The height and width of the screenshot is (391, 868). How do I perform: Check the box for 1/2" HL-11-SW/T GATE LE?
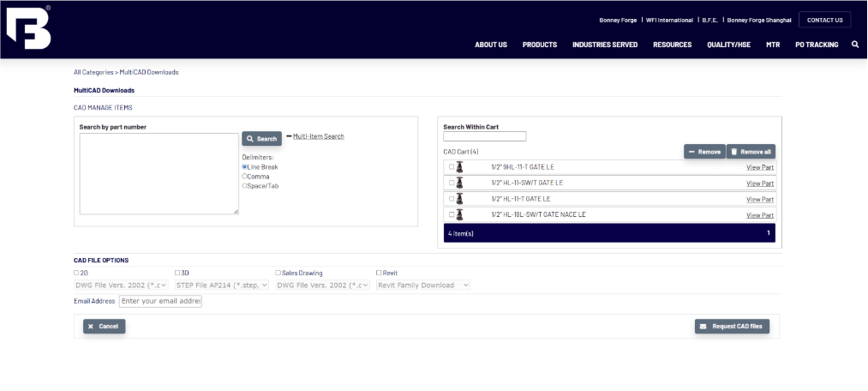click(452, 183)
